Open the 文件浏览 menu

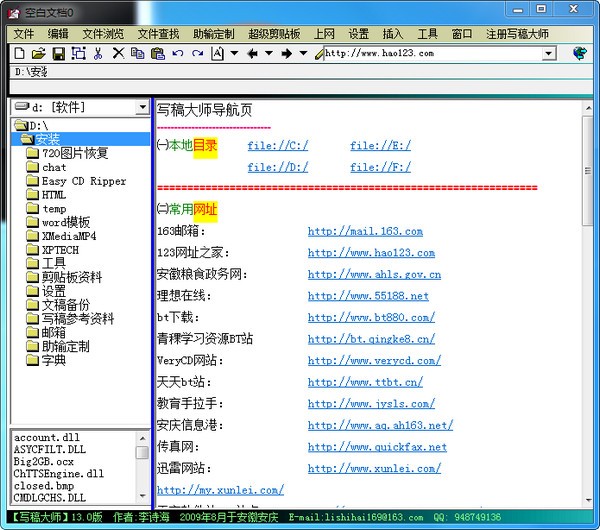coord(103,34)
